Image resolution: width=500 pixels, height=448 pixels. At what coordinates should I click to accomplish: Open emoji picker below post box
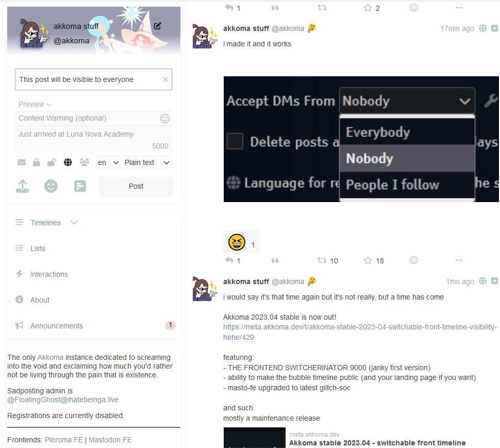(x=51, y=186)
